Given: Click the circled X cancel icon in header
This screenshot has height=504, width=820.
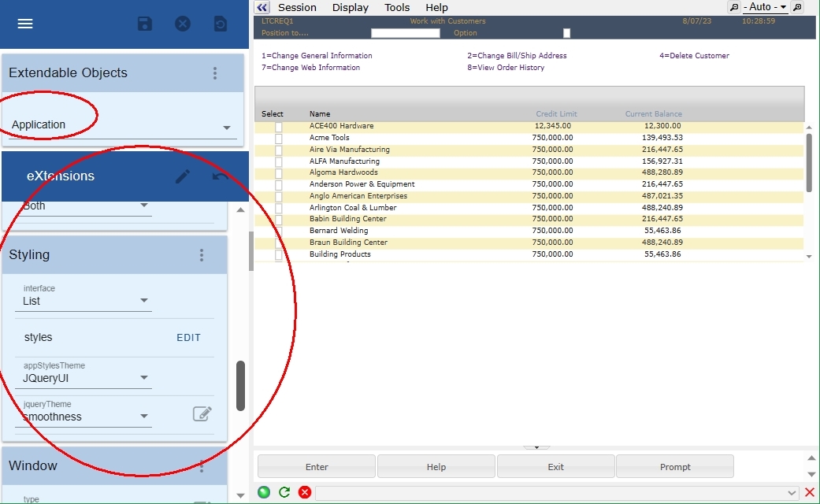Looking at the screenshot, I should click(183, 24).
